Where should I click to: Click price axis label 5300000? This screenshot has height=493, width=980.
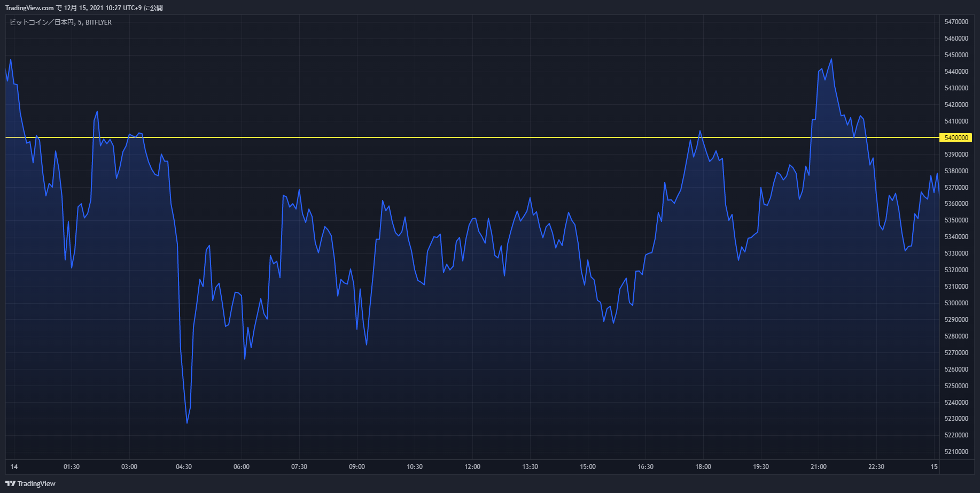[x=956, y=303]
